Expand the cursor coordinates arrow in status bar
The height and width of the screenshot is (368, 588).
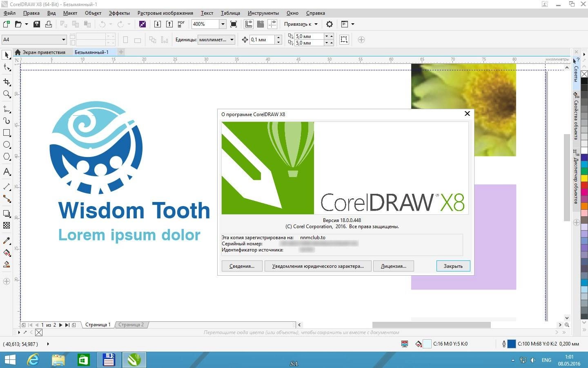(48, 344)
